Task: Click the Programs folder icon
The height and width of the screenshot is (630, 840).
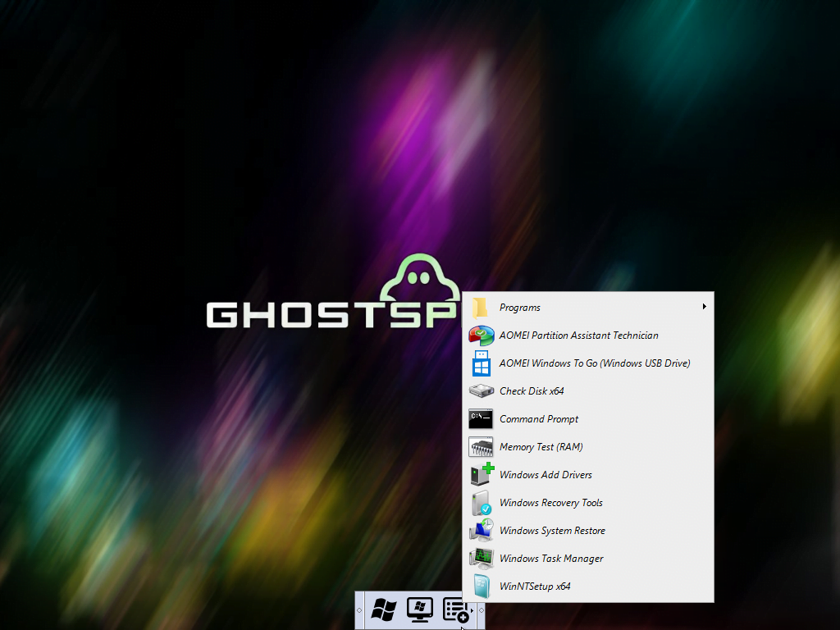Action: (x=481, y=308)
